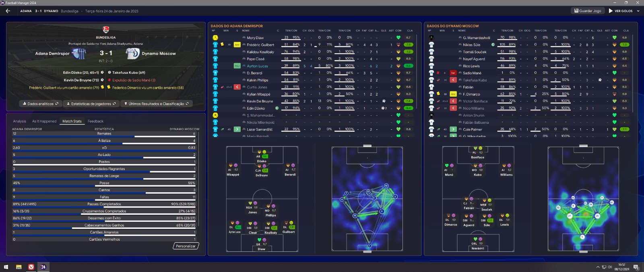The height and width of the screenshot is (272, 644).
Task: Click Adana Demirspor club badge
Action: (x=79, y=53)
